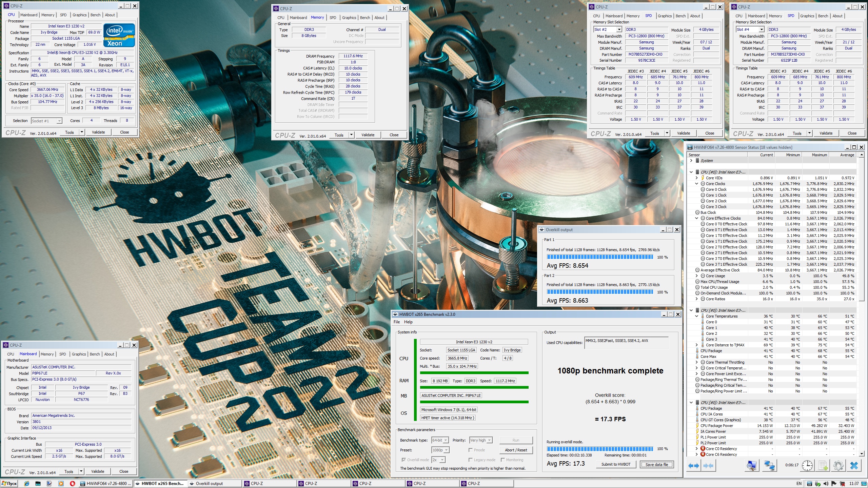Click Validate in the Memory CPU-Z window
This screenshot has width=868, height=488.
(x=368, y=135)
